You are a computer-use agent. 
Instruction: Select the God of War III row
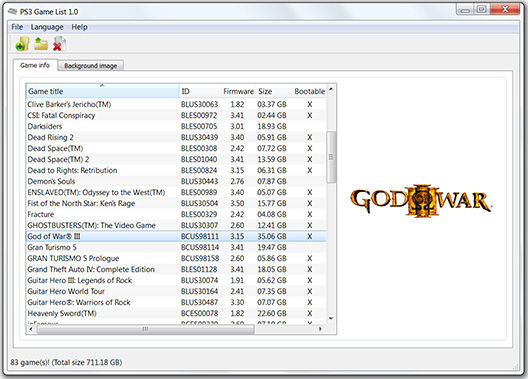(x=176, y=236)
